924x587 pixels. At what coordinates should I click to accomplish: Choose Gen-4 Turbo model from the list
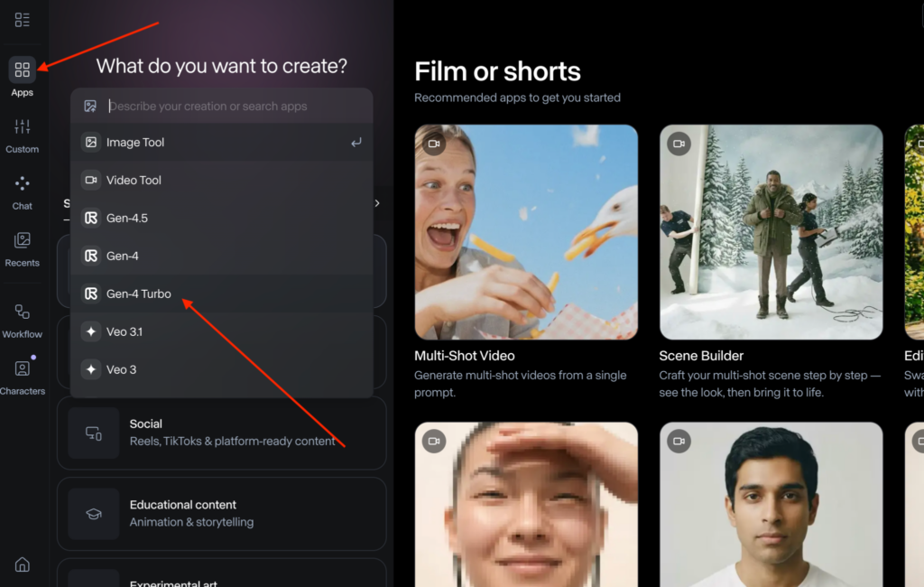pyautogui.click(x=222, y=293)
